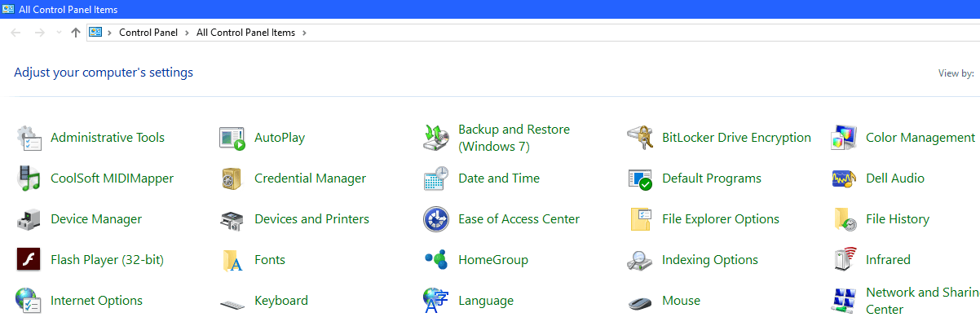Open the recent locations dropdown arrow
Viewport: 980px width, 326px height.
[58, 33]
